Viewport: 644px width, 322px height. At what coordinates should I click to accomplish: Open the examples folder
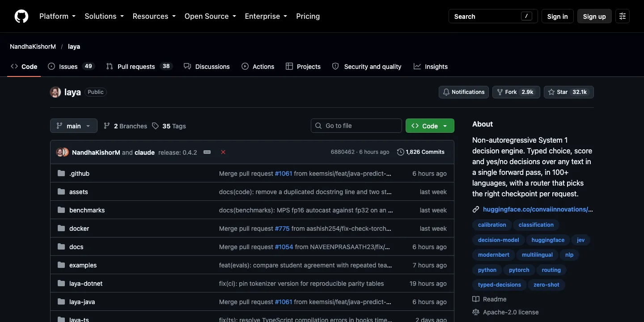click(83, 265)
